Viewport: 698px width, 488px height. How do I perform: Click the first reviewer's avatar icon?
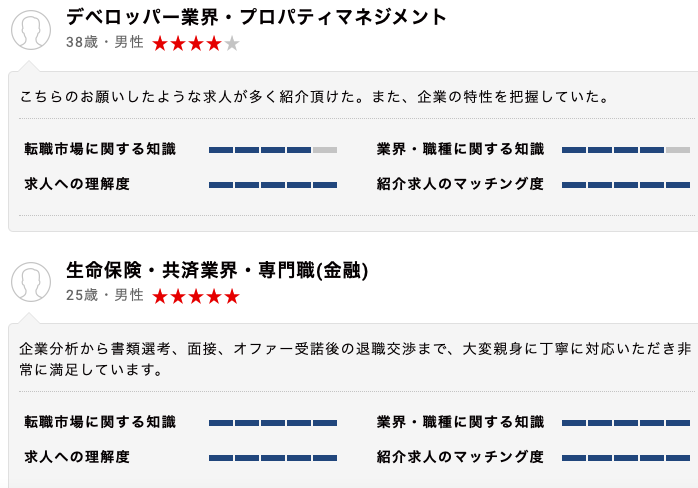[31, 30]
